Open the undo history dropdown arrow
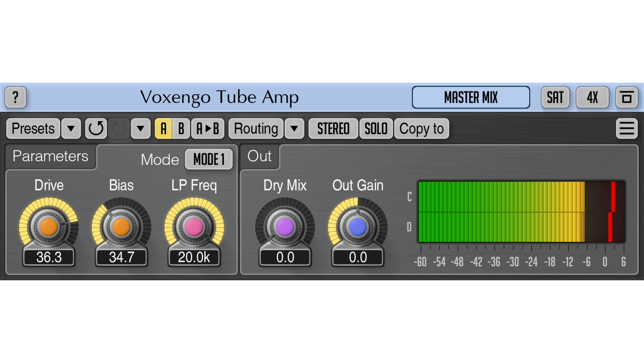Image resolution: width=644 pixels, height=363 pixels. click(x=140, y=128)
